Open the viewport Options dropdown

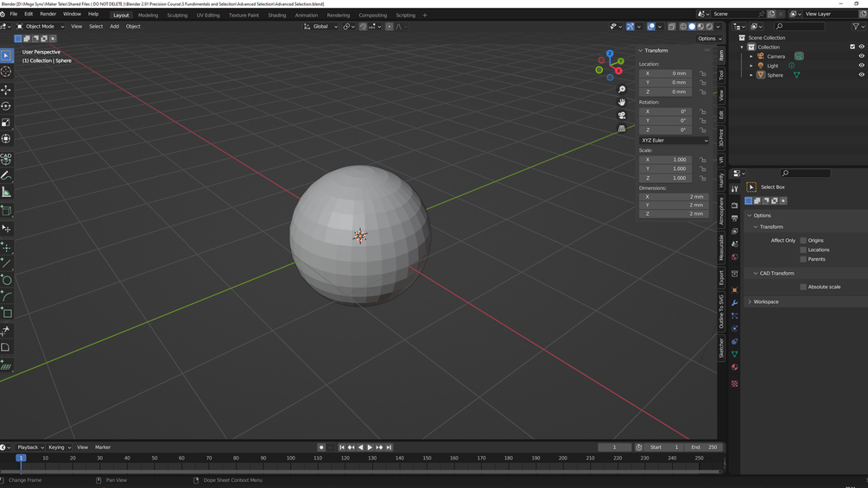click(x=709, y=38)
